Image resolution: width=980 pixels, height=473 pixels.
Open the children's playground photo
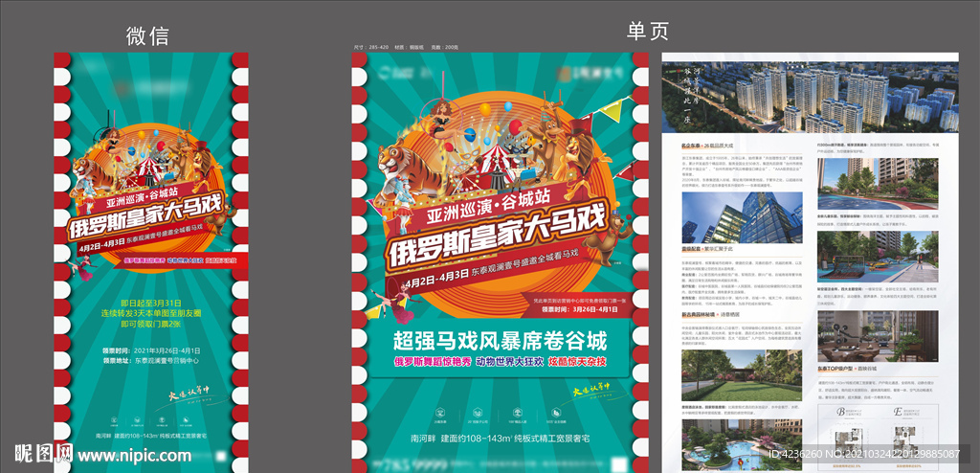pos(878,258)
